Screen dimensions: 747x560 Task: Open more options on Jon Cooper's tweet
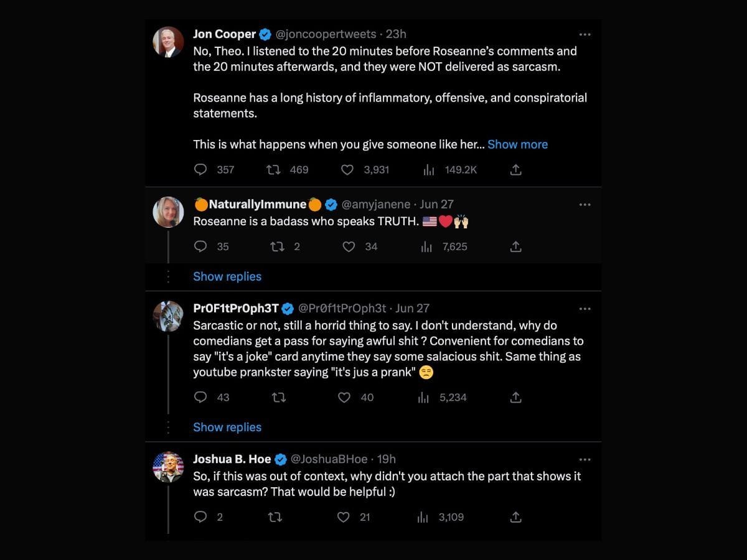tap(585, 34)
